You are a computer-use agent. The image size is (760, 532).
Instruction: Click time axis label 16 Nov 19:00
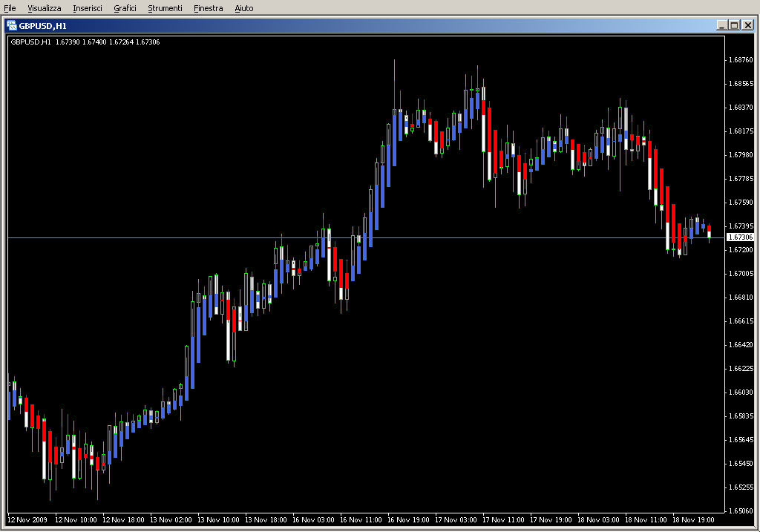pyautogui.click(x=408, y=520)
